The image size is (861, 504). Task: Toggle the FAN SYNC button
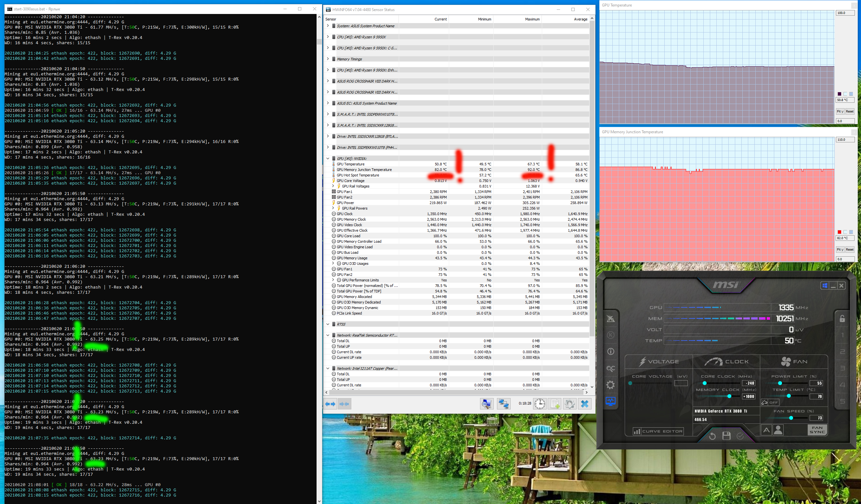[817, 430]
